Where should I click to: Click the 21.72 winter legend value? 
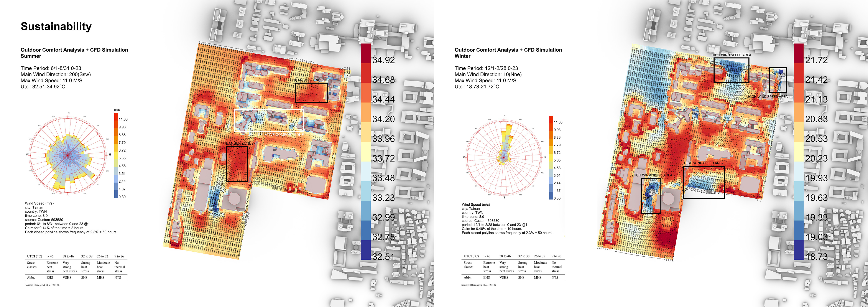(816, 60)
